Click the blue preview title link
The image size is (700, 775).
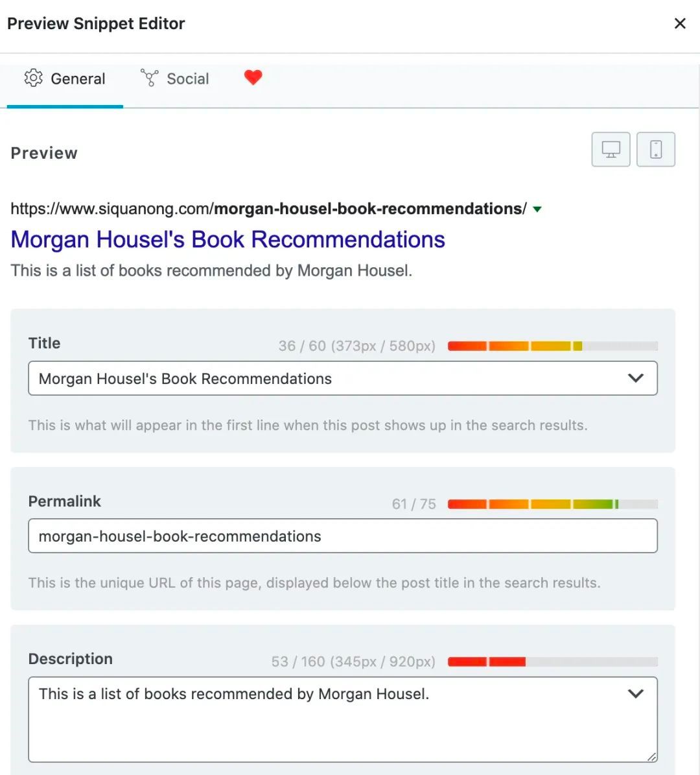coord(227,240)
